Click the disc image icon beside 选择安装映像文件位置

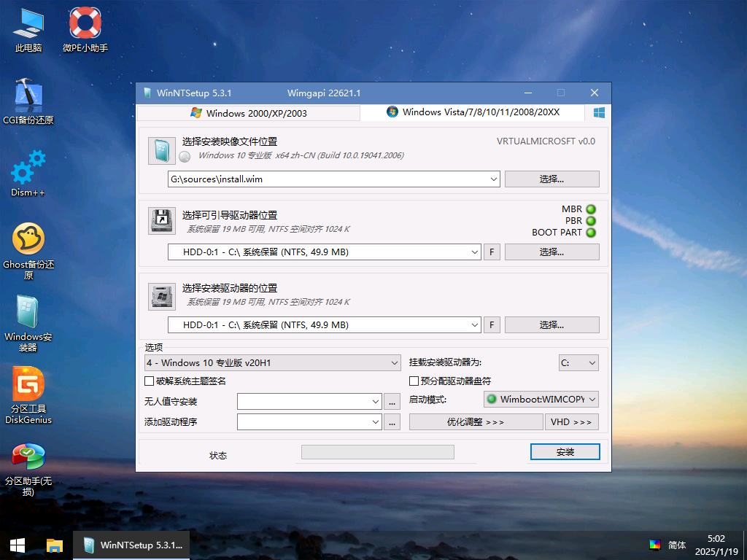coord(161,150)
